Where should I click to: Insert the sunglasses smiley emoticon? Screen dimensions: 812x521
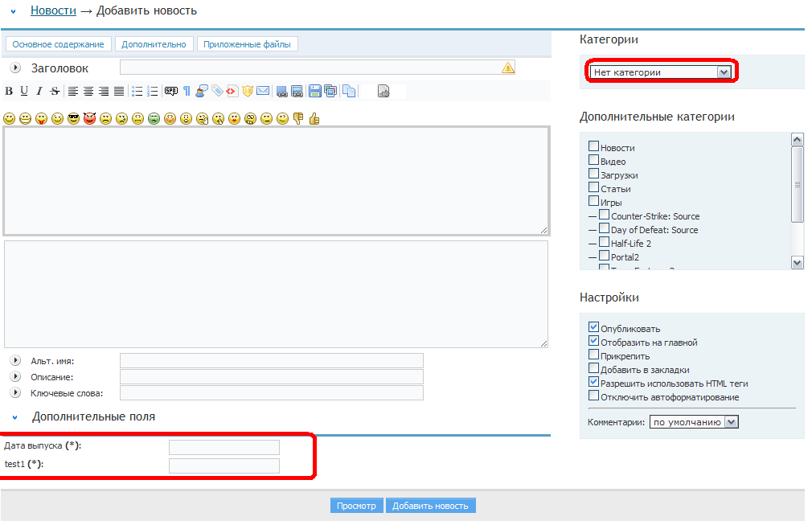click(x=73, y=119)
